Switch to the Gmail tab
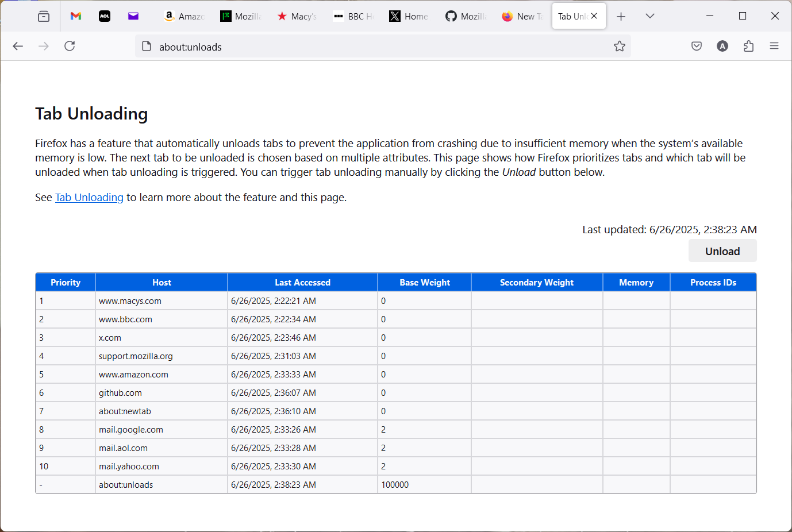 pos(75,16)
